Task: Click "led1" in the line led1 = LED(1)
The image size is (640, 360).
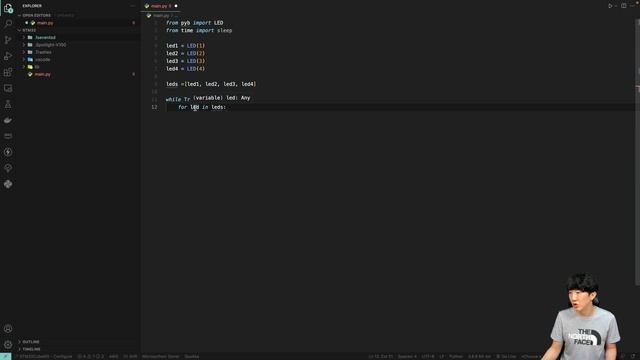Action: pos(172,46)
